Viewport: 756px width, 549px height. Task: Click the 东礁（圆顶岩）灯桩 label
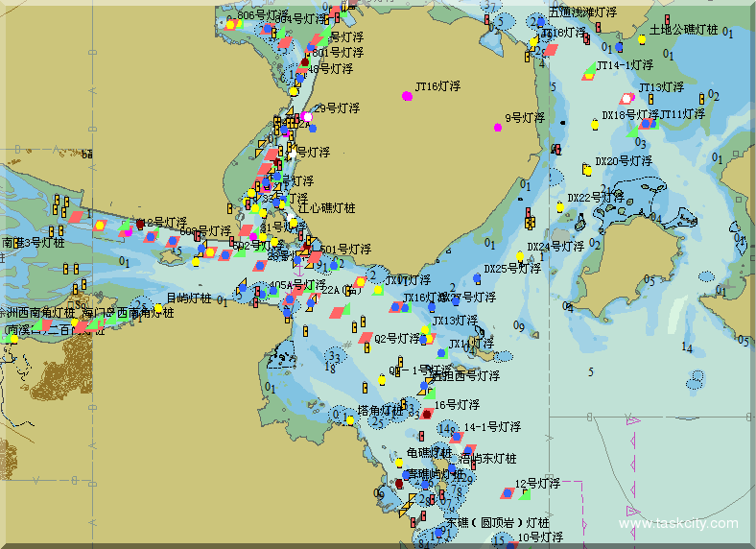coord(497,524)
